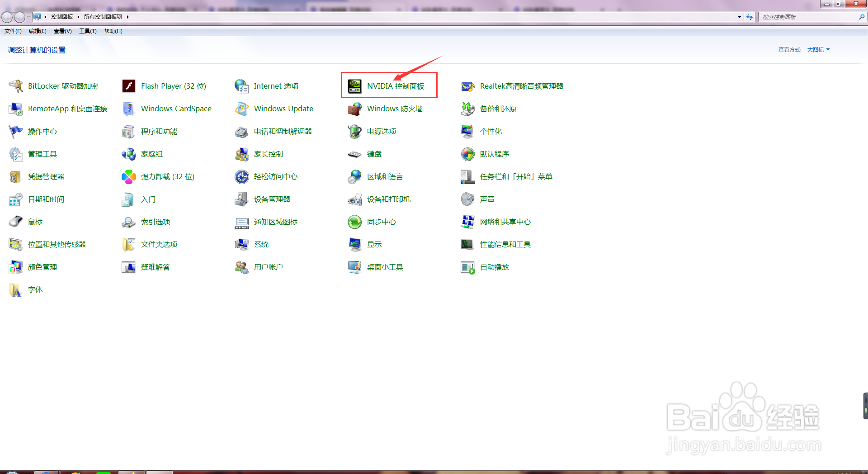Click the 同步中心 green icon
Screen dimensions: 868x474
(x=355, y=222)
